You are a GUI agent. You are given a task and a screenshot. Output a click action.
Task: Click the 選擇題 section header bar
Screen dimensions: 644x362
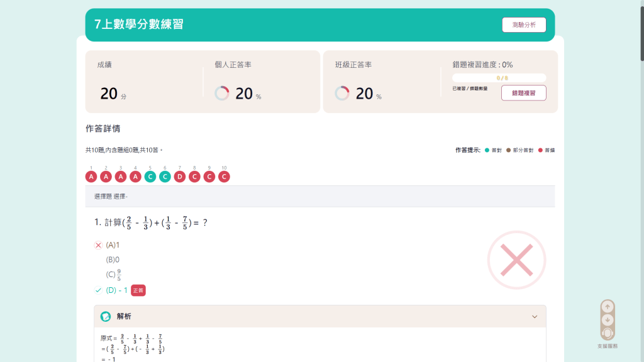coord(320,196)
